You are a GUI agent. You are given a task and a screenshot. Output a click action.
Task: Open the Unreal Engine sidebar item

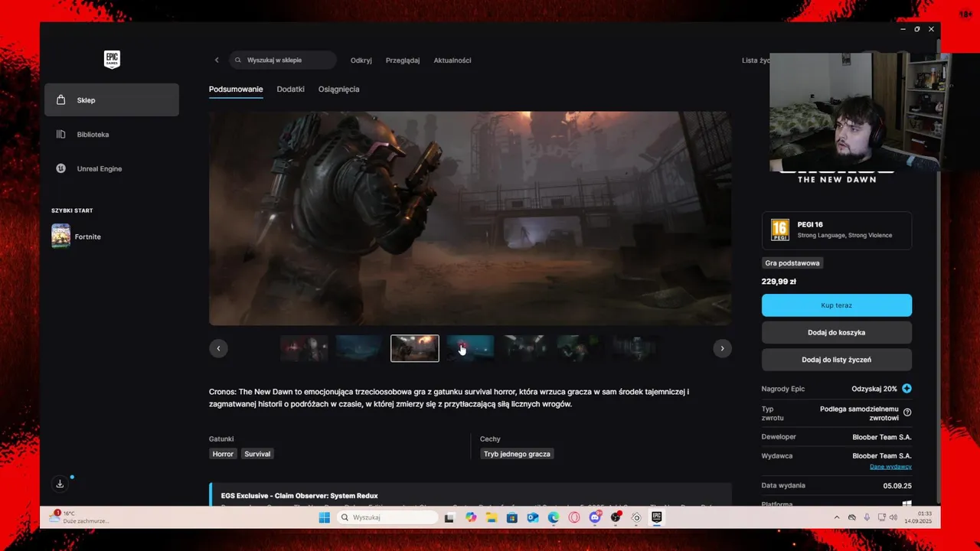[x=112, y=168]
